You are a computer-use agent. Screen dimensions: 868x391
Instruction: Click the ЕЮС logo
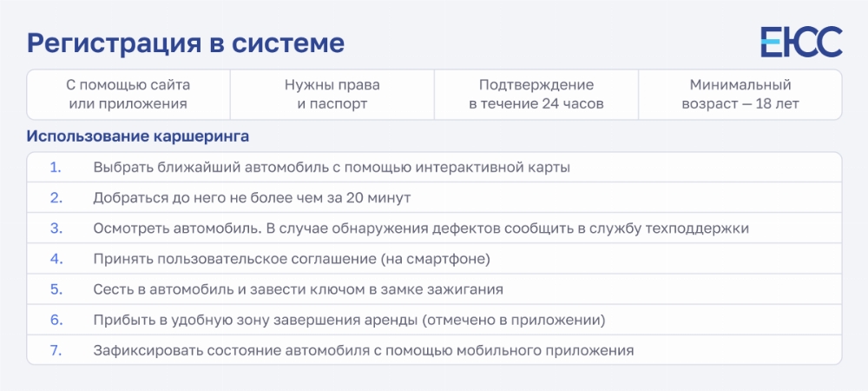pyautogui.click(x=801, y=42)
